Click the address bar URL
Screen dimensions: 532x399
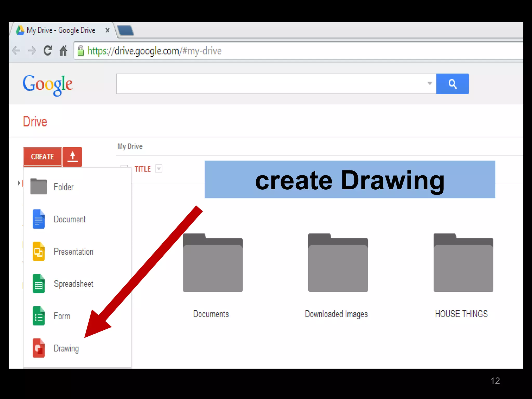click(x=154, y=51)
